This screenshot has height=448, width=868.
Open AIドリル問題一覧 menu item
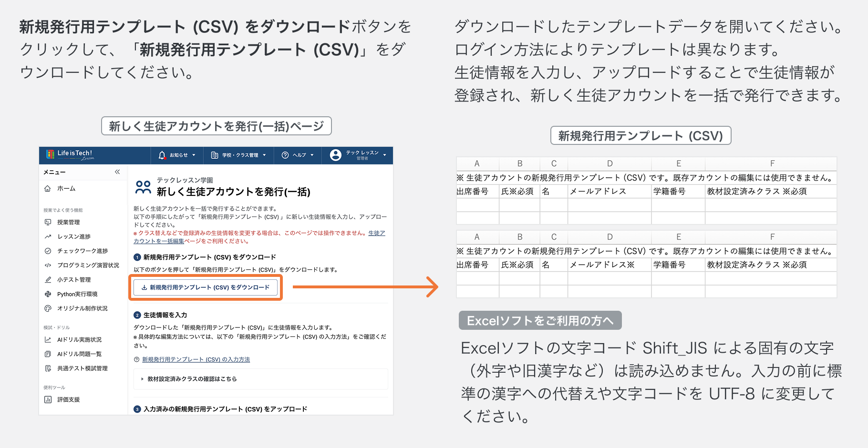point(79,354)
